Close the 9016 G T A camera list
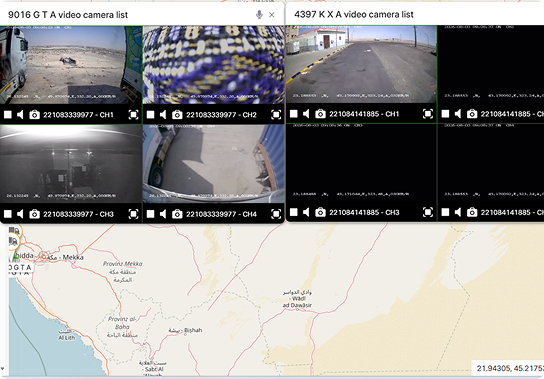Viewport: 544px width, 379px height. (x=272, y=15)
